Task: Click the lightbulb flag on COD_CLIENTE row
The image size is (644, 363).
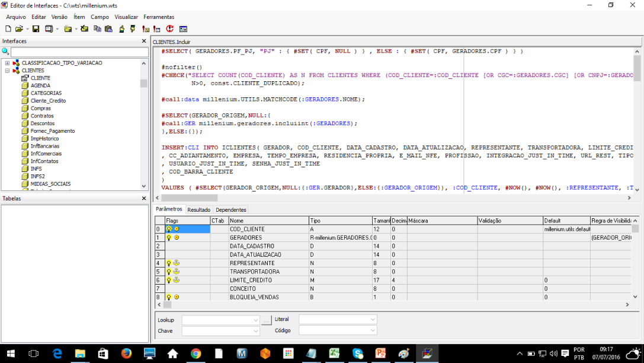Action: 169,229
